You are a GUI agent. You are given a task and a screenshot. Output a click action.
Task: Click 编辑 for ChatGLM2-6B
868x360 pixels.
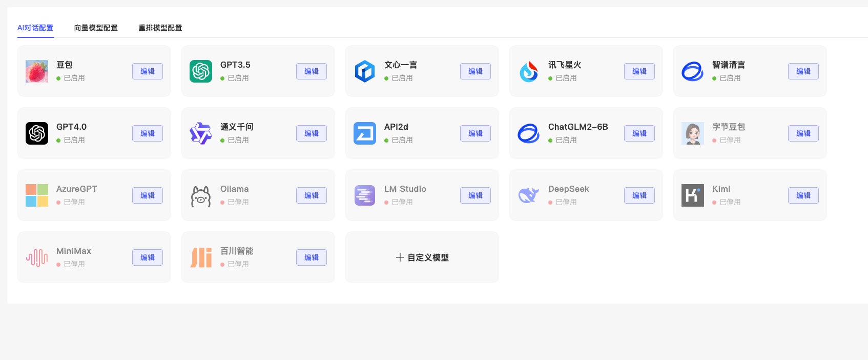click(639, 133)
